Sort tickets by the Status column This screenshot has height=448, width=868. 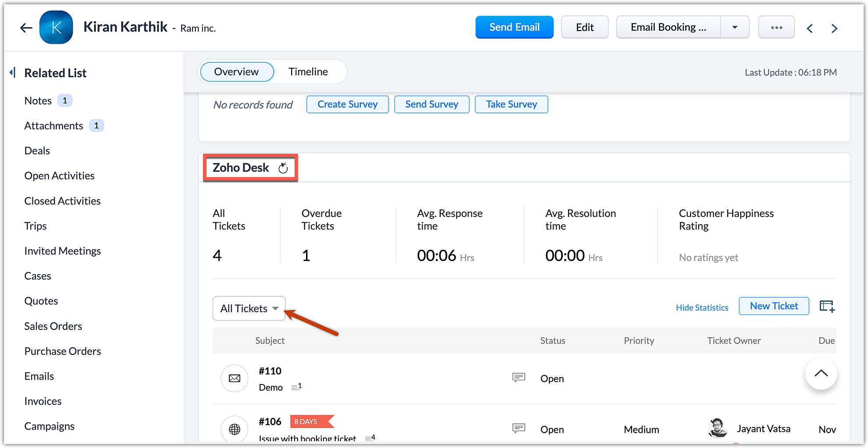(x=553, y=341)
